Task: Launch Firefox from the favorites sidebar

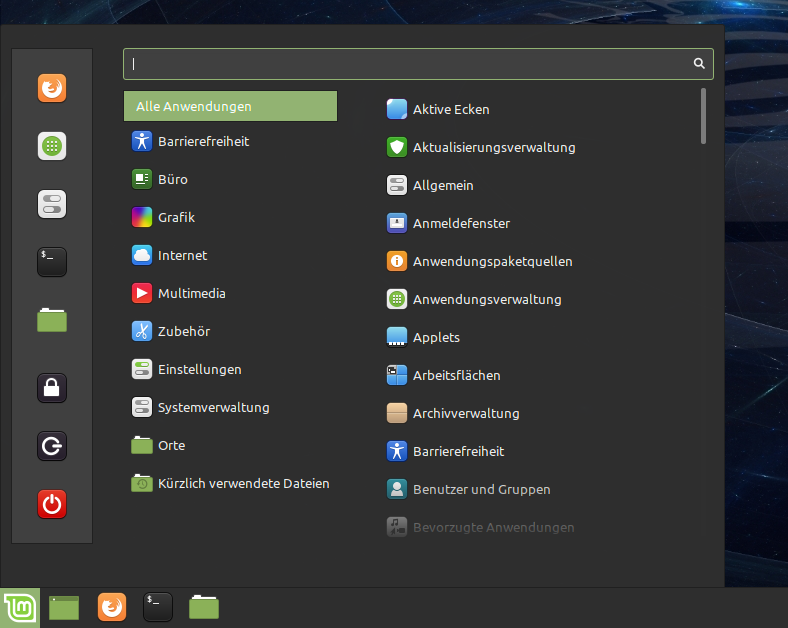Action: (52, 88)
